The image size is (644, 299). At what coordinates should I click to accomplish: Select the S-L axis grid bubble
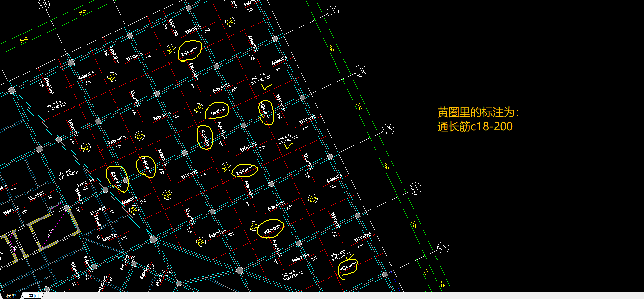tap(416, 188)
